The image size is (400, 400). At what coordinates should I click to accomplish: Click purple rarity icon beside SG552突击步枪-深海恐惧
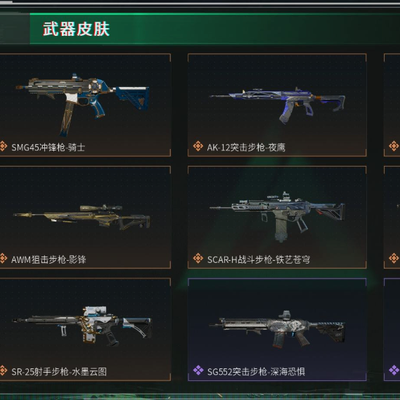(198, 370)
